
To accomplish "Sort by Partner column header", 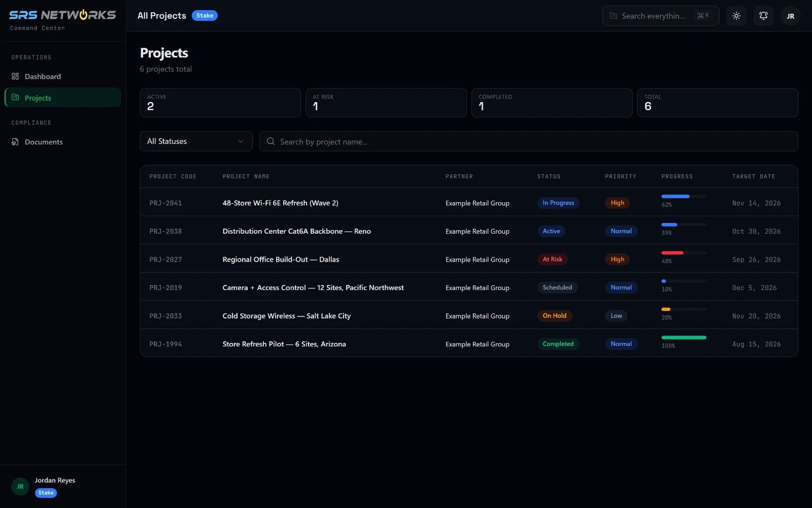I will coord(459,176).
